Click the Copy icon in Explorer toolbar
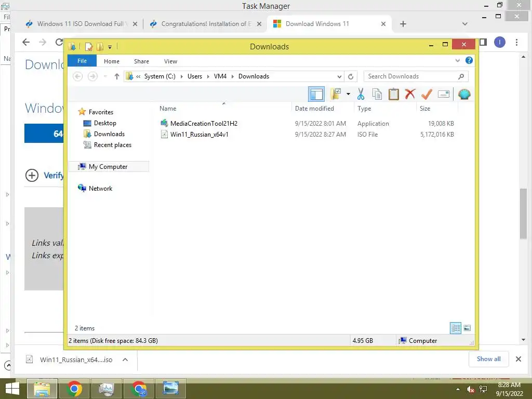 coord(377,94)
